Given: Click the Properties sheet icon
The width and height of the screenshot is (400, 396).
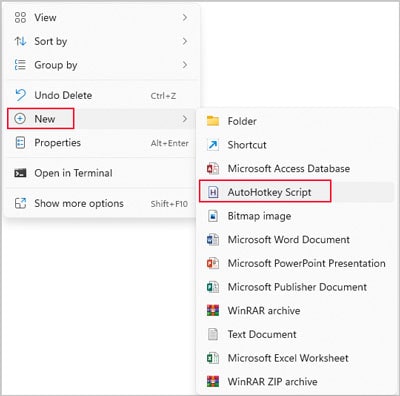Looking at the screenshot, I should pyautogui.click(x=20, y=143).
